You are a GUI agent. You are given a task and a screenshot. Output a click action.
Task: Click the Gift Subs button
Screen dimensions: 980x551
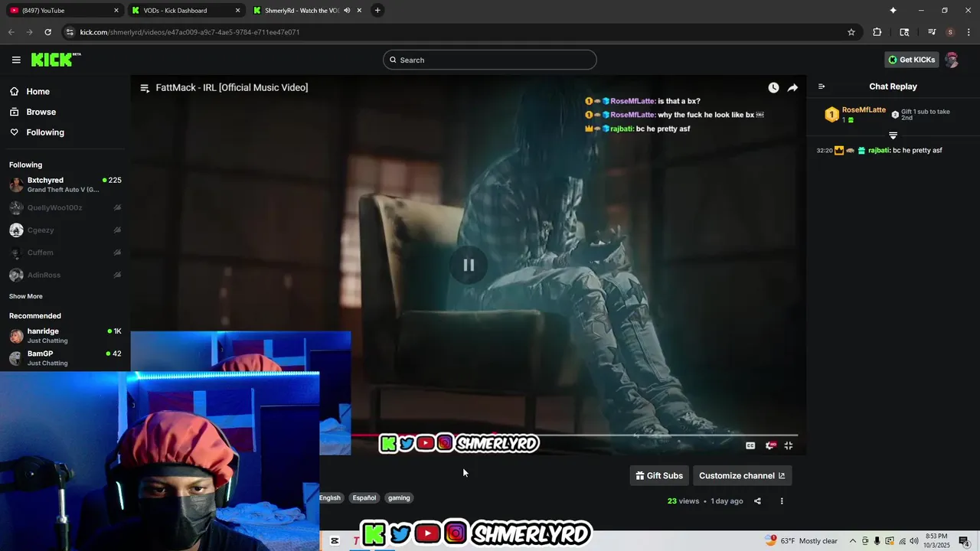[x=659, y=476]
